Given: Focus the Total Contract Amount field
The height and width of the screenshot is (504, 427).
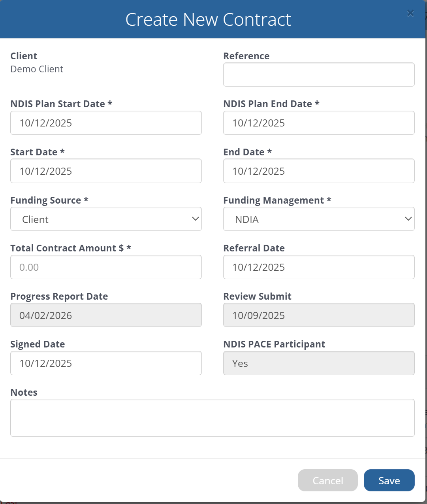Looking at the screenshot, I should [x=106, y=267].
